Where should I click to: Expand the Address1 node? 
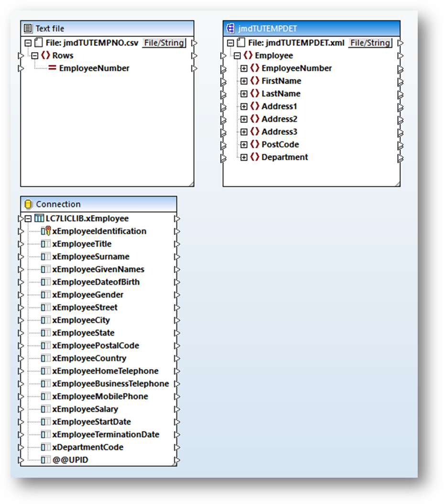pyautogui.click(x=244, y=106)
